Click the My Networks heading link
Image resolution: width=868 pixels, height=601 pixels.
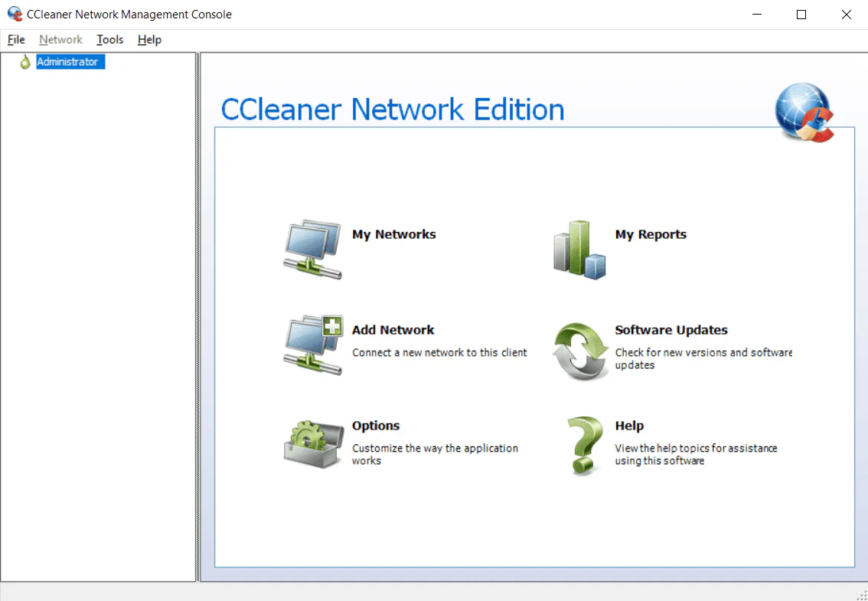393,234
